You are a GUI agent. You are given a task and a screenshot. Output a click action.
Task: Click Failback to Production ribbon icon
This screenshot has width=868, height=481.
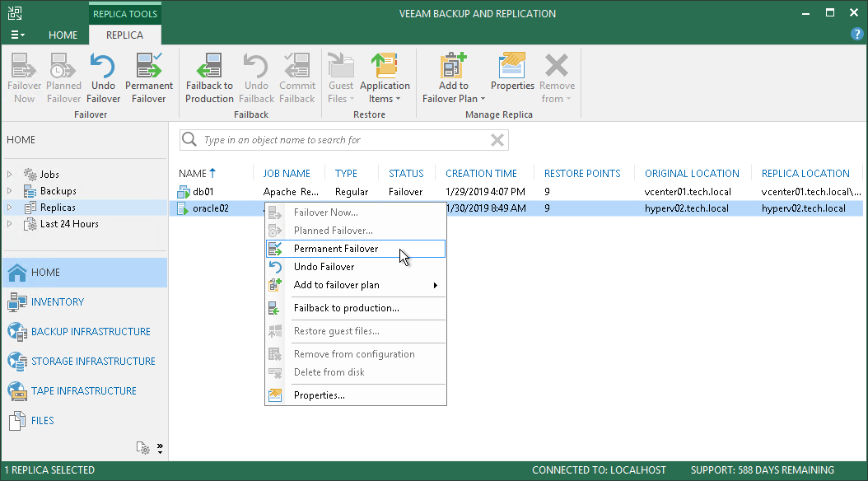pos(209,78)
